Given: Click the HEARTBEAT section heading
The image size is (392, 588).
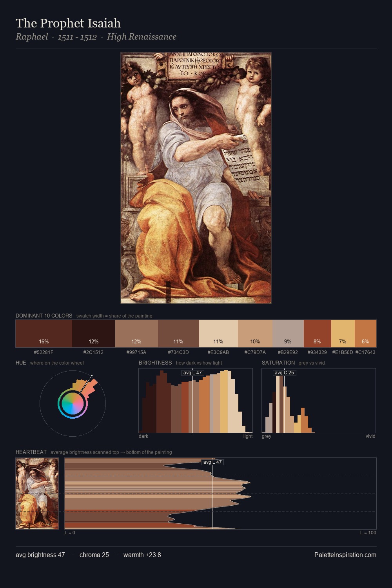Looking at the screenshot, I should [31, 452].
